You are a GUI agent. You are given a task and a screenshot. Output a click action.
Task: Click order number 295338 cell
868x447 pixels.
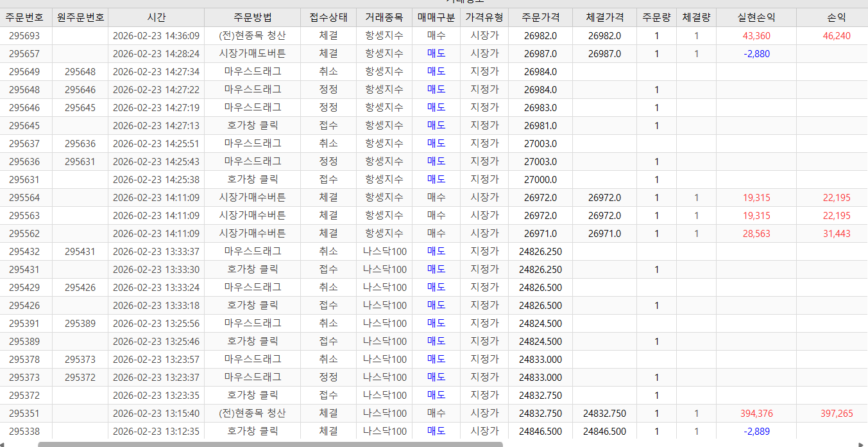pos(24,432)
